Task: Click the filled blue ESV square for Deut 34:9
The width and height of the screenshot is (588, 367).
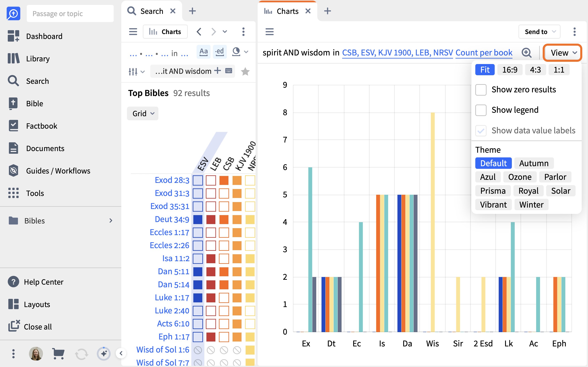Action: 198,219
